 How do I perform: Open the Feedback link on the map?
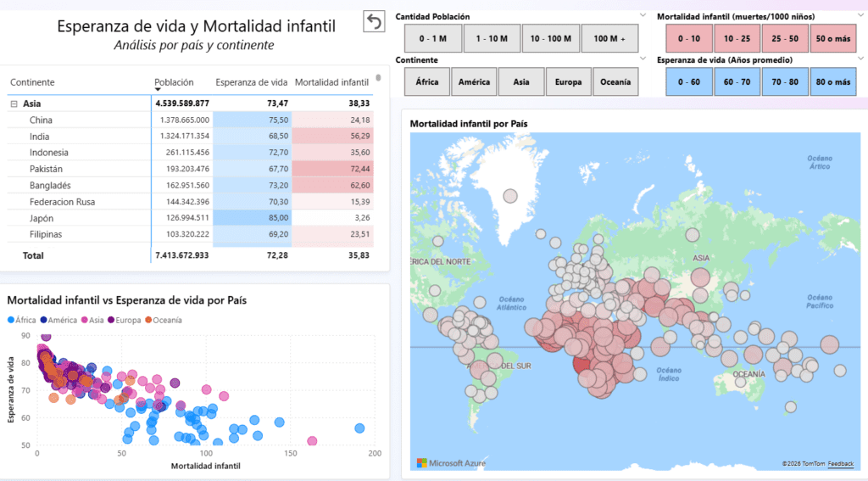(x=841, y=464)
